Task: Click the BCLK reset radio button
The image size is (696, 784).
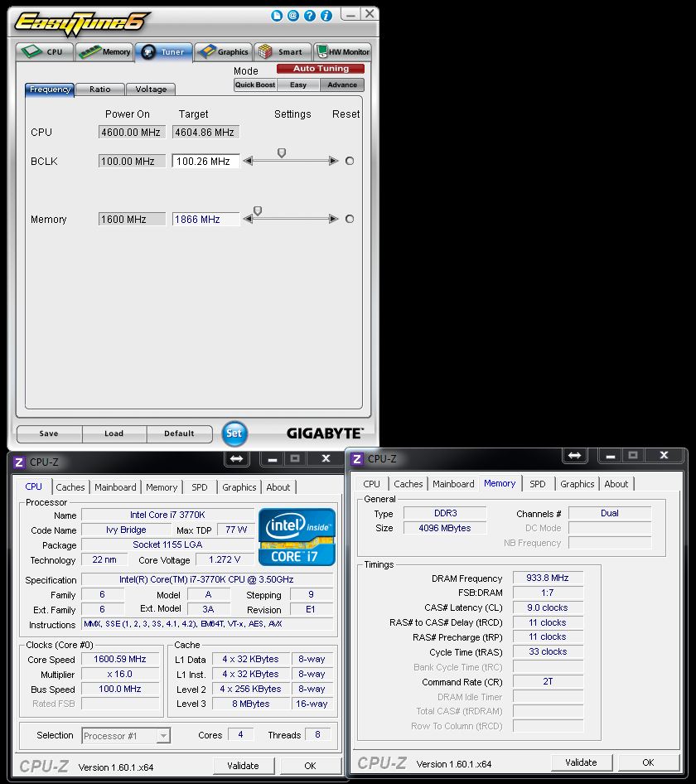Action: pyautogui.click(x=350, y=161)
